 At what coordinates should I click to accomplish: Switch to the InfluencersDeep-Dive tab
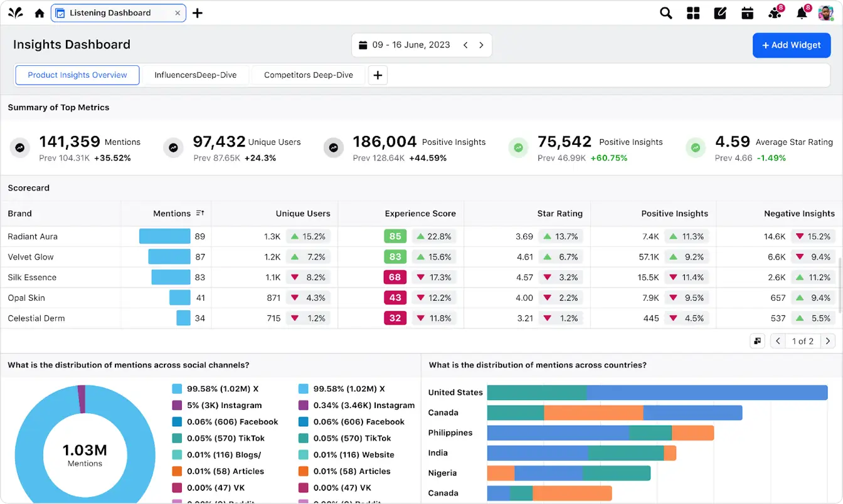point(196,75)
